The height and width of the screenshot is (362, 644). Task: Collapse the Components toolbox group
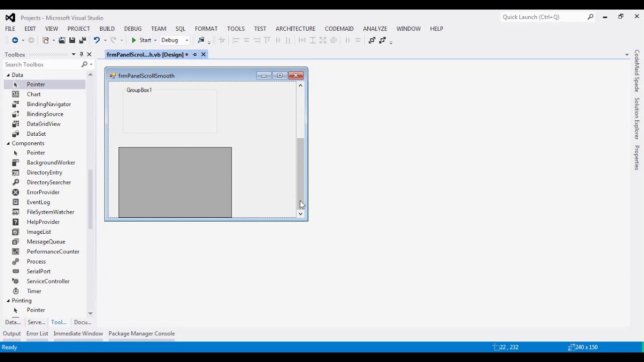8,143
